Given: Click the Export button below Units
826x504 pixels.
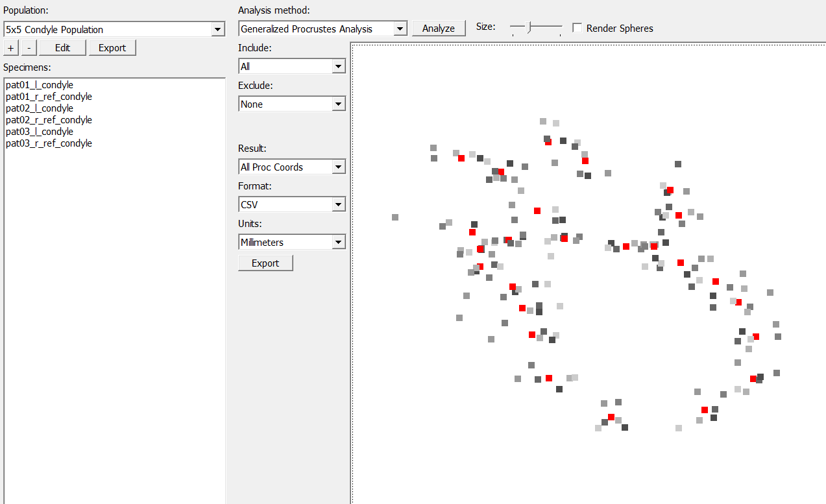Looking at the screenshot, I should pos(265,263).
